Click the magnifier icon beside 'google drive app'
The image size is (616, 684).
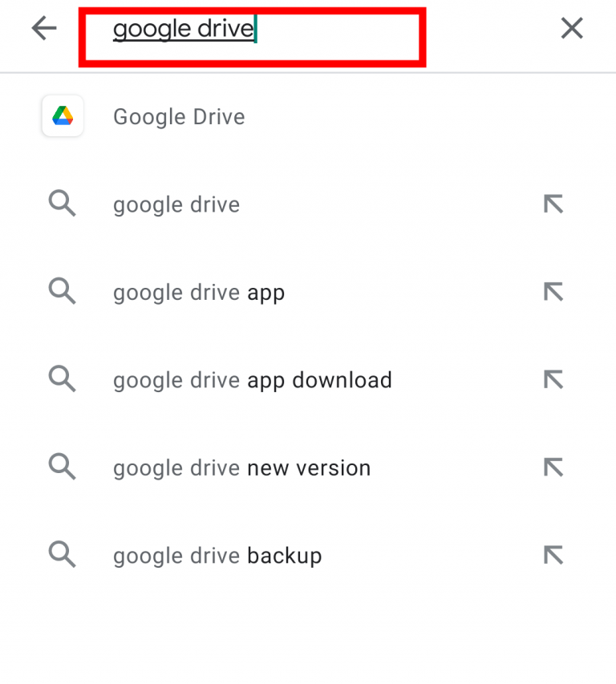[62, 292]
